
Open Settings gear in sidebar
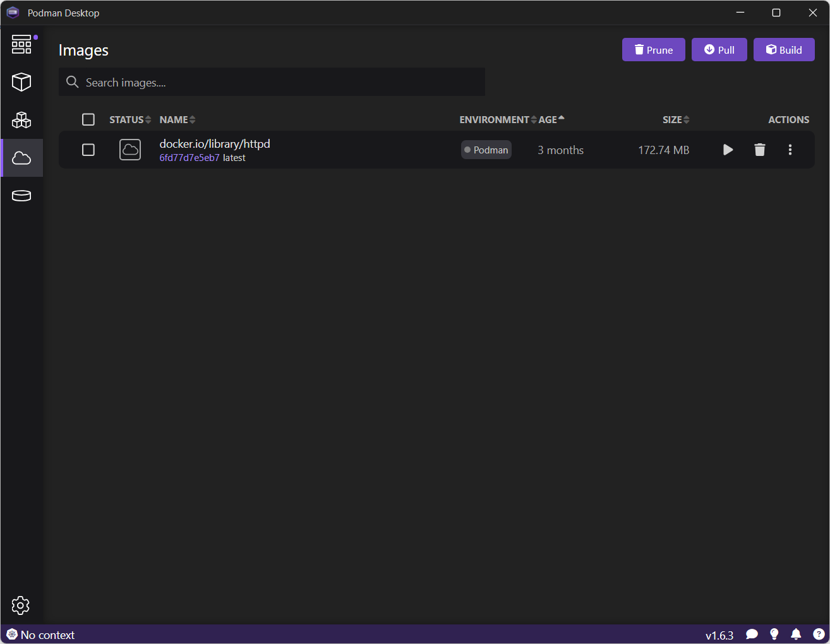(21, 605)
